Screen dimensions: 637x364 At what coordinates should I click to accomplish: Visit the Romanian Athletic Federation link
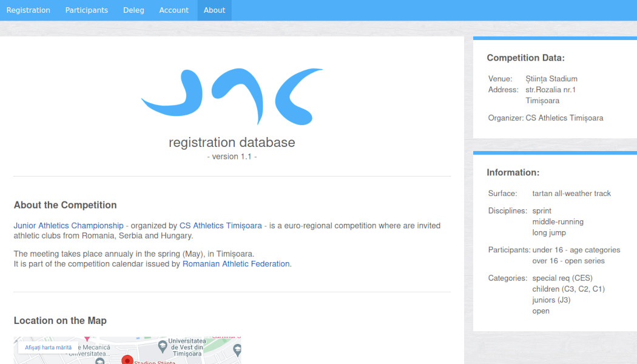pos(236,264)
